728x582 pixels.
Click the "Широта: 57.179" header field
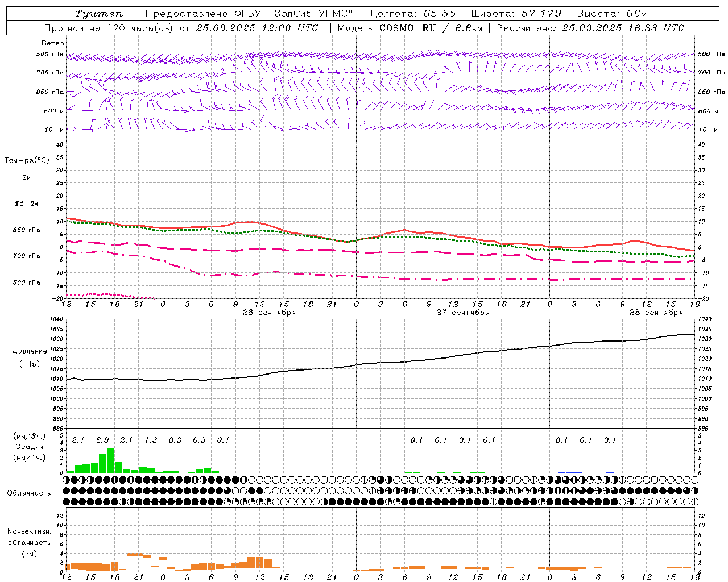[516, 14]
